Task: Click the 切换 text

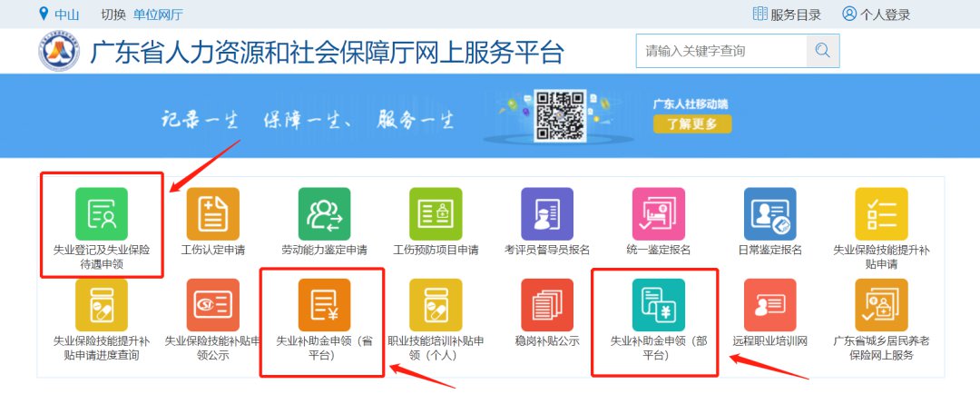Action: tap(113, 15)
